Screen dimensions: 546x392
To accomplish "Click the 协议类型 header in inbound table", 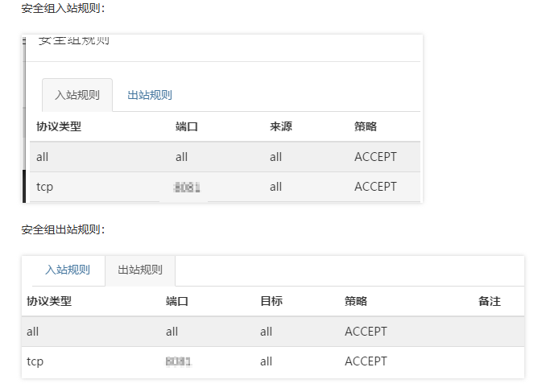I will tap(59, 126).
